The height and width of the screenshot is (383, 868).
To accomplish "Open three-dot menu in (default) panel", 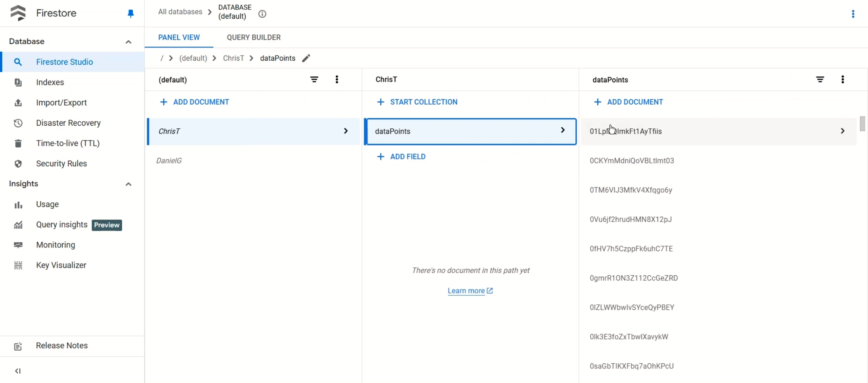I will tap(337, 80).
